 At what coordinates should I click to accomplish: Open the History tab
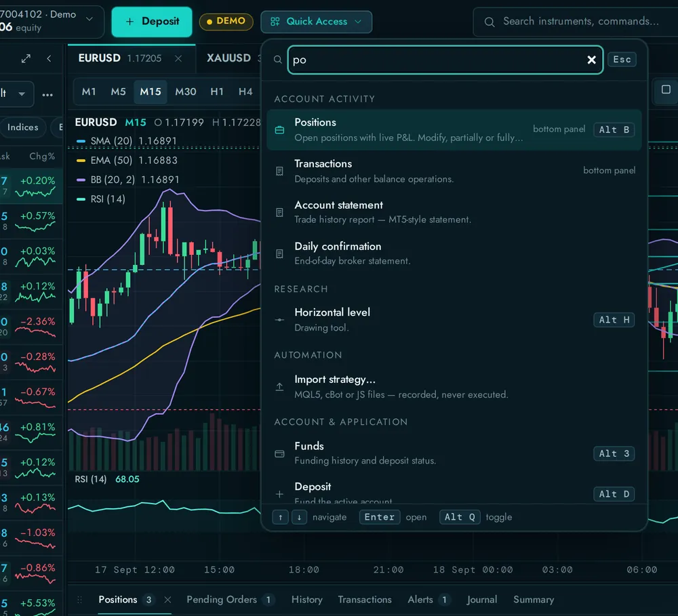pos(307,600)
